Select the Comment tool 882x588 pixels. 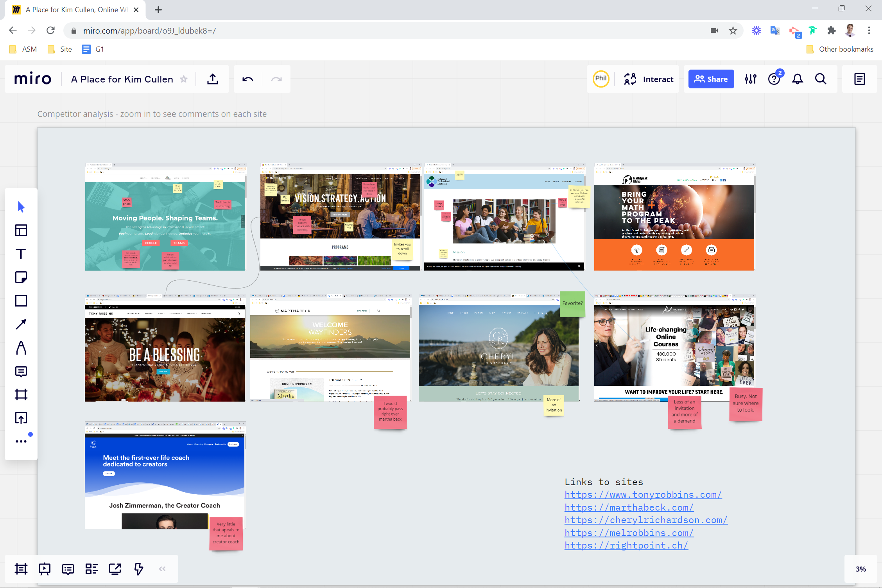[21, 371]
